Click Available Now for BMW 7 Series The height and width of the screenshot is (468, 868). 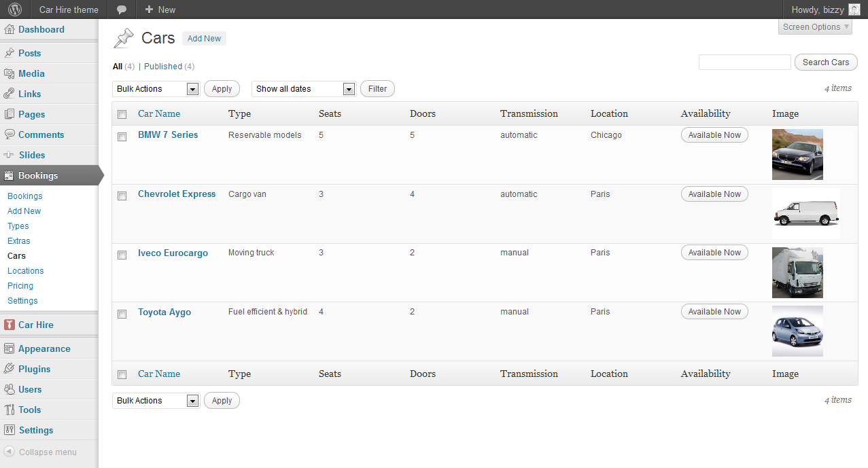(714, 135)
